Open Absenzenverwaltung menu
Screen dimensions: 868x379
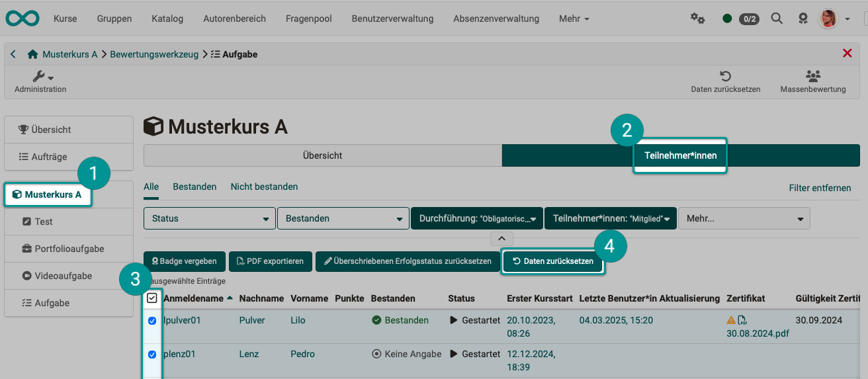point(496,19)
